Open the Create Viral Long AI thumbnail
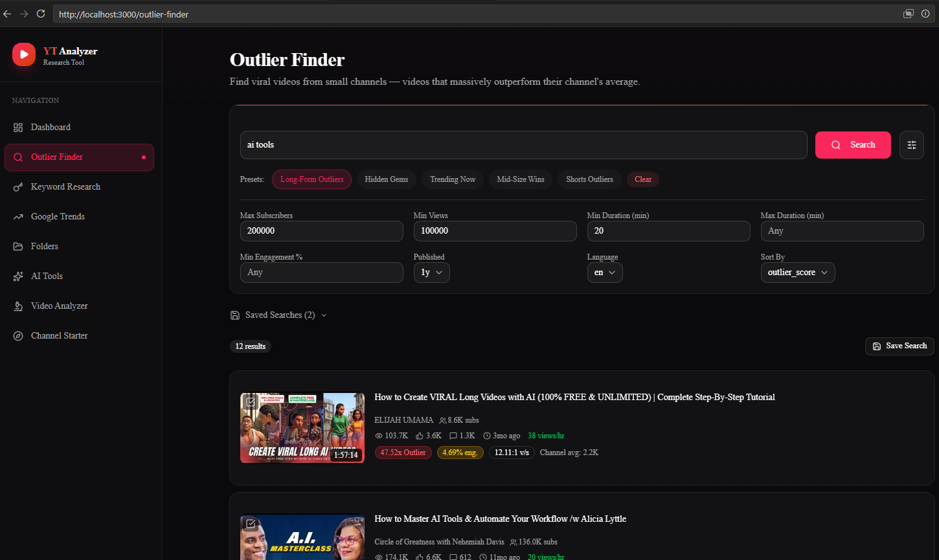This screenshot has height=560, width=939. [302, 428]
